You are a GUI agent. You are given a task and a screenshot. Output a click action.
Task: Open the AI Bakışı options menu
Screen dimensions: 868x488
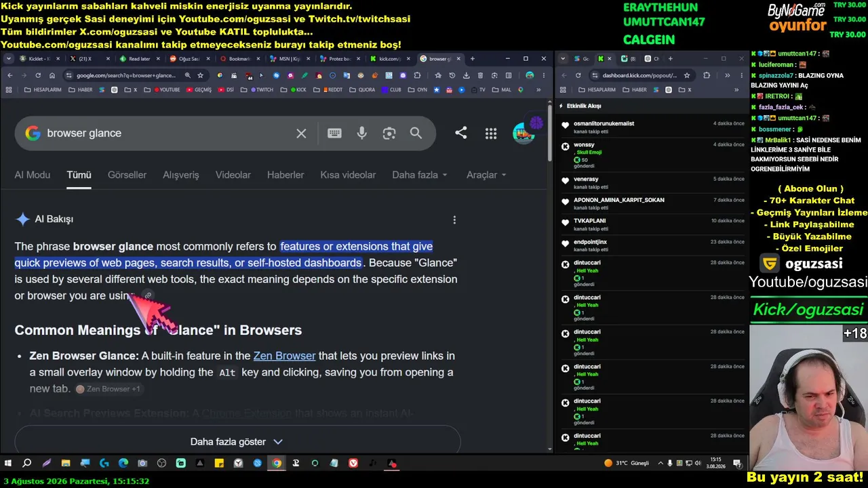tap(454, 220)
